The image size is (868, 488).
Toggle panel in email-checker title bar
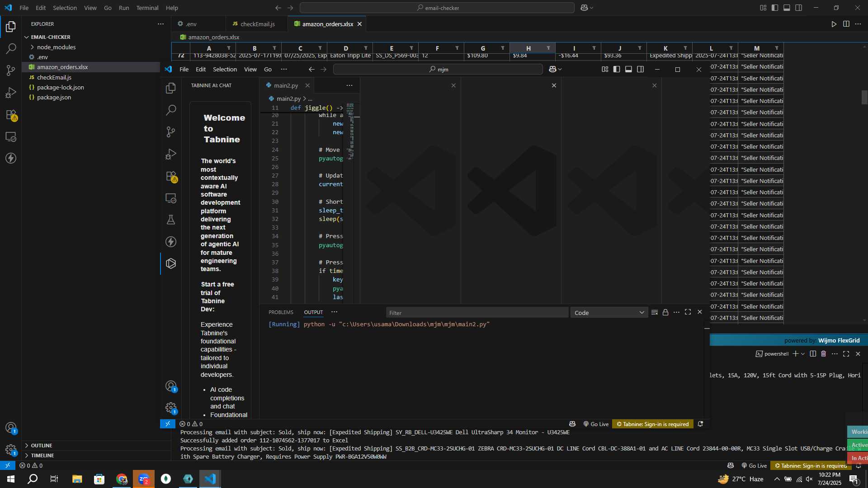(x=787, y=8)
